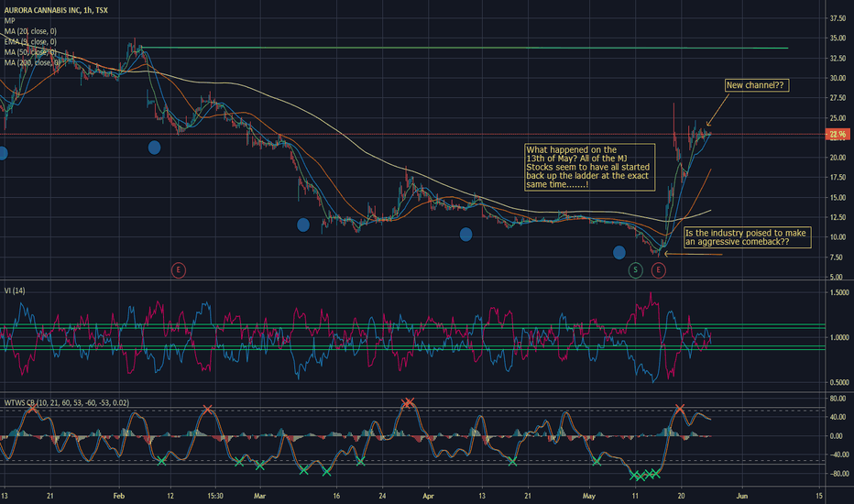Open the red E earnings marker in May
Image resolution: width=854 pixels, height=504 pixels.
(659, 269)
